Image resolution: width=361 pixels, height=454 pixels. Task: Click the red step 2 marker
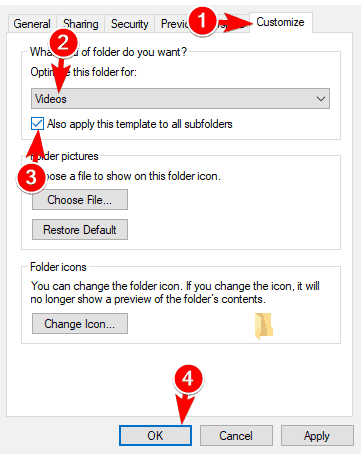pos(63,43)
